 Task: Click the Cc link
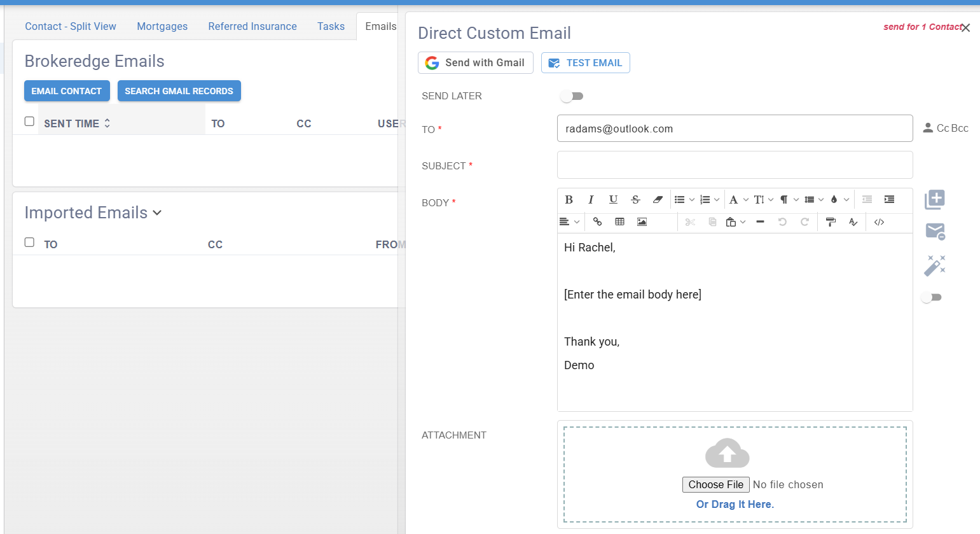(x=943, y=128)
